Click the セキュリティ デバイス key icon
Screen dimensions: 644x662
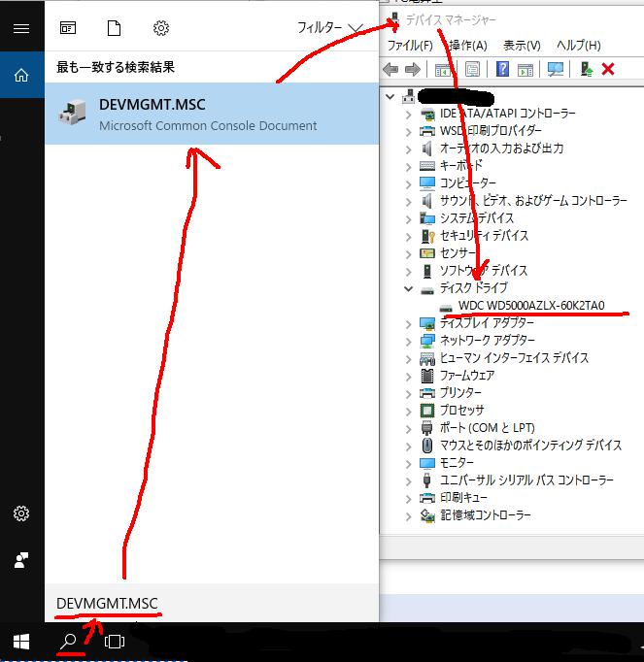pyautogui.click(x=427, y=236)
